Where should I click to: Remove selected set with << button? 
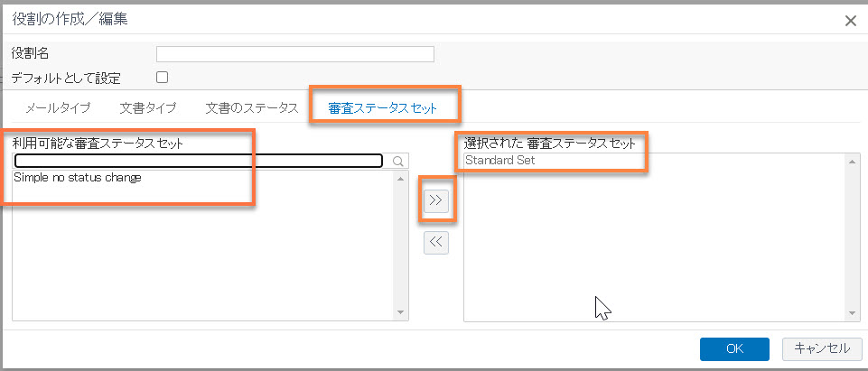pos(436,242)
